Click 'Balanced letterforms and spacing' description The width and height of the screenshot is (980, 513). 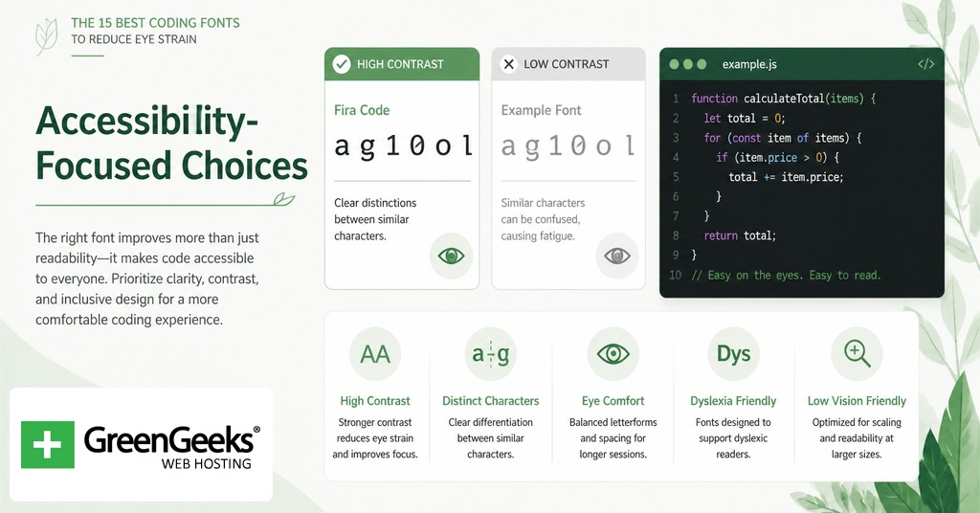point(613,438)
